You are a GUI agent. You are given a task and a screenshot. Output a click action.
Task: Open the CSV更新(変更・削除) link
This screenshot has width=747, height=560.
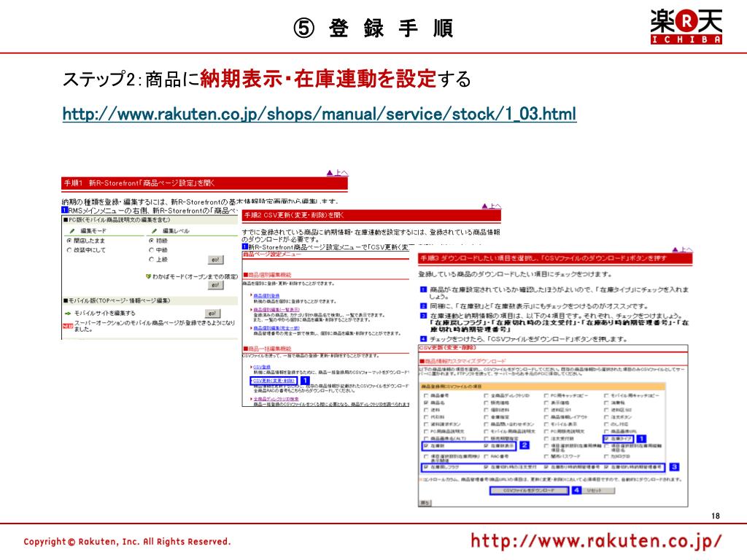pos(274,381)
